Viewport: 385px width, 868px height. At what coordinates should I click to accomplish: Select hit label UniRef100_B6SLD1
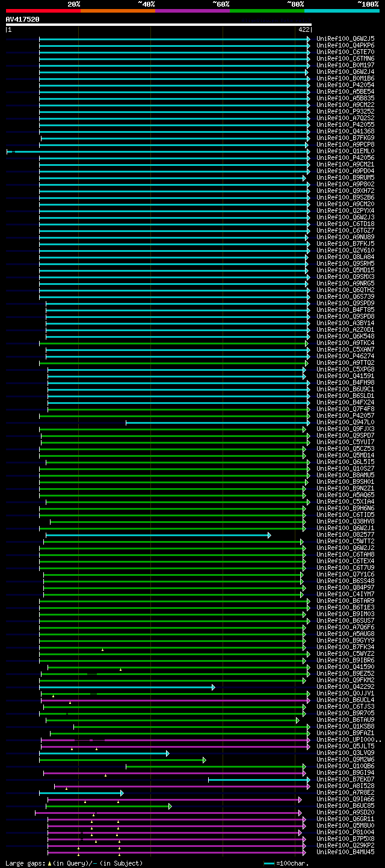coord(345,396)
